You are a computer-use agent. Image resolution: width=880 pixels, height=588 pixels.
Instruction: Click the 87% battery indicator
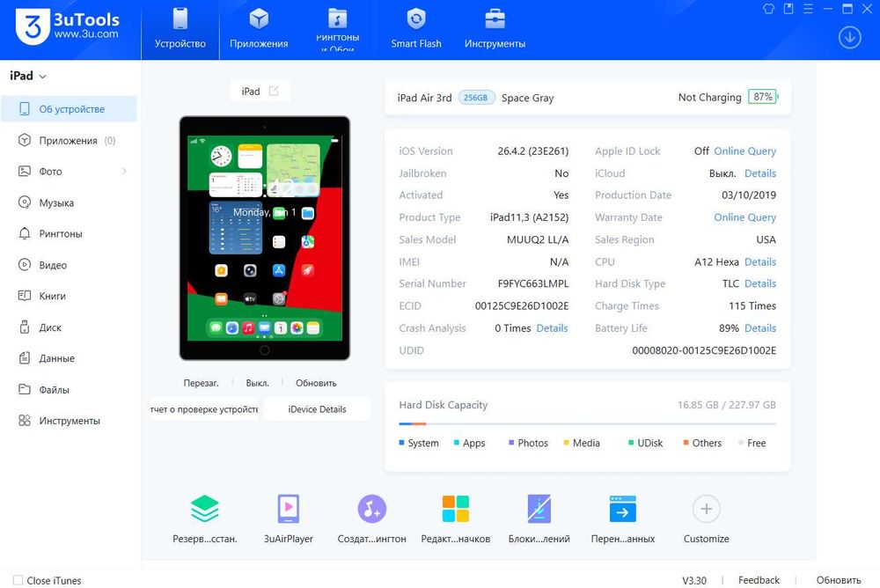coord(763,97)
